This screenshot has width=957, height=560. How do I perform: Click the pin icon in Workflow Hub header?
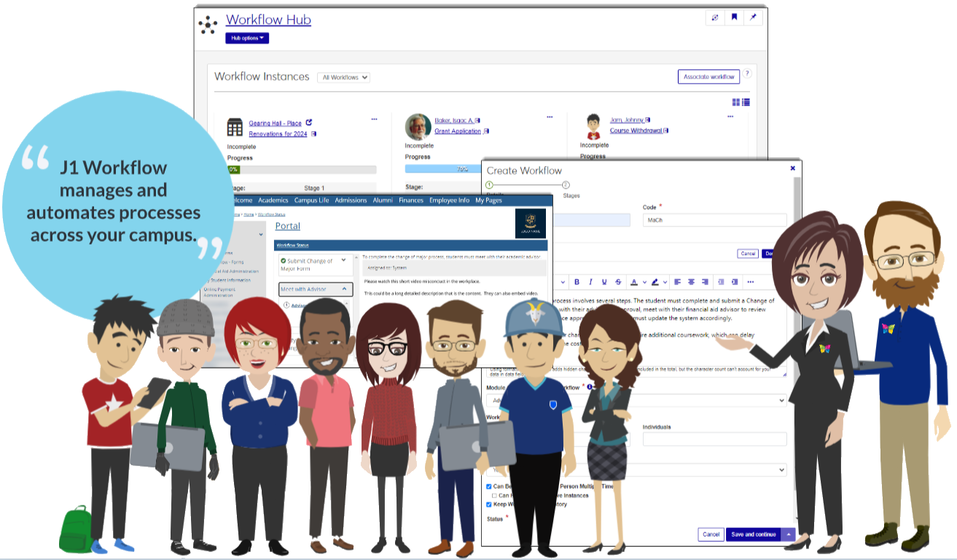(754, 17)
